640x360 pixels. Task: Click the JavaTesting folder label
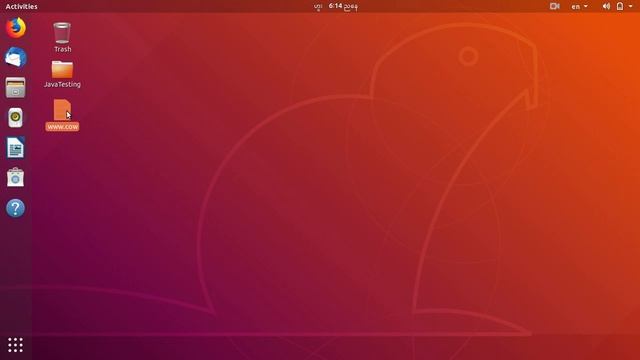(62, 84)
